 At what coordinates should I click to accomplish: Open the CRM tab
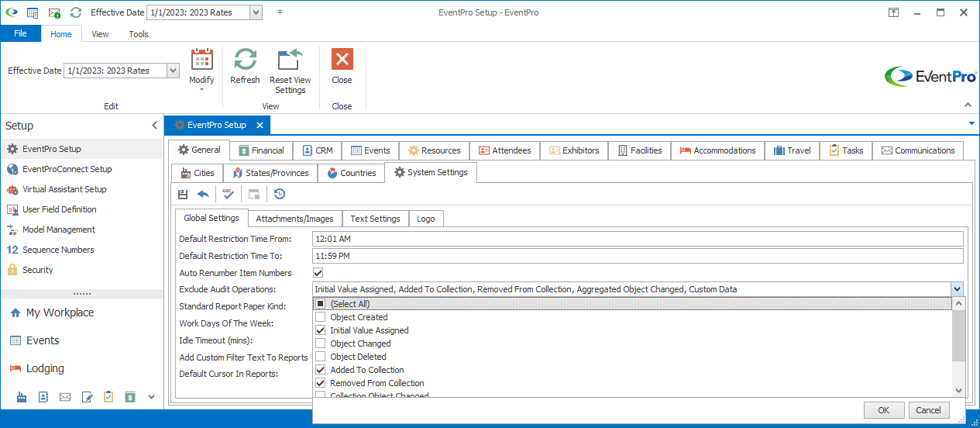tap(317, 150)
